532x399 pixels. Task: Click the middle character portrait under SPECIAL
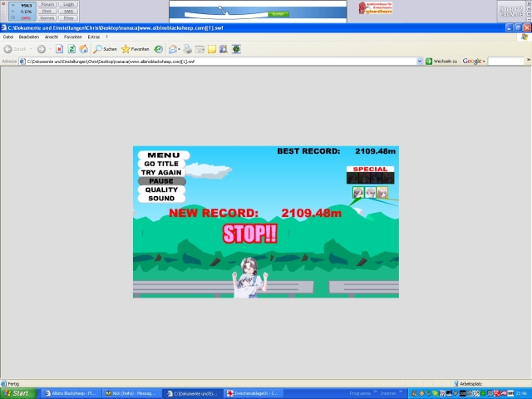pos(370,192)
